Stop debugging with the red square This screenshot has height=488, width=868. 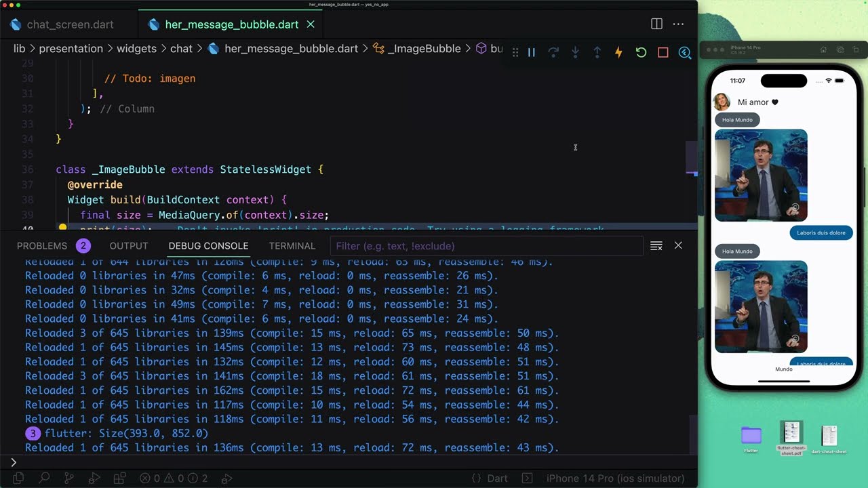click(x=663, y=52)
